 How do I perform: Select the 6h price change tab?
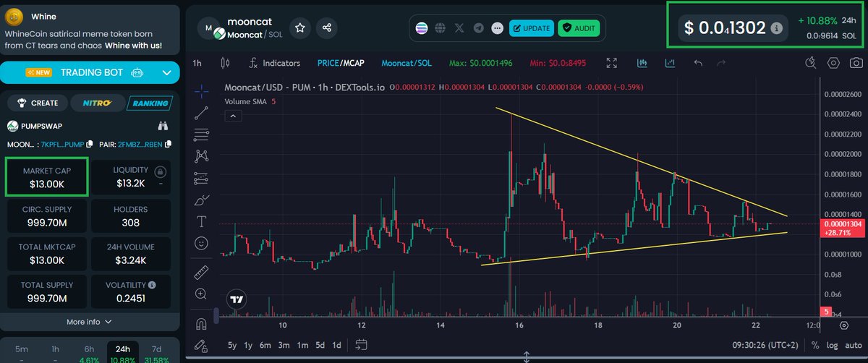point(89,352)
